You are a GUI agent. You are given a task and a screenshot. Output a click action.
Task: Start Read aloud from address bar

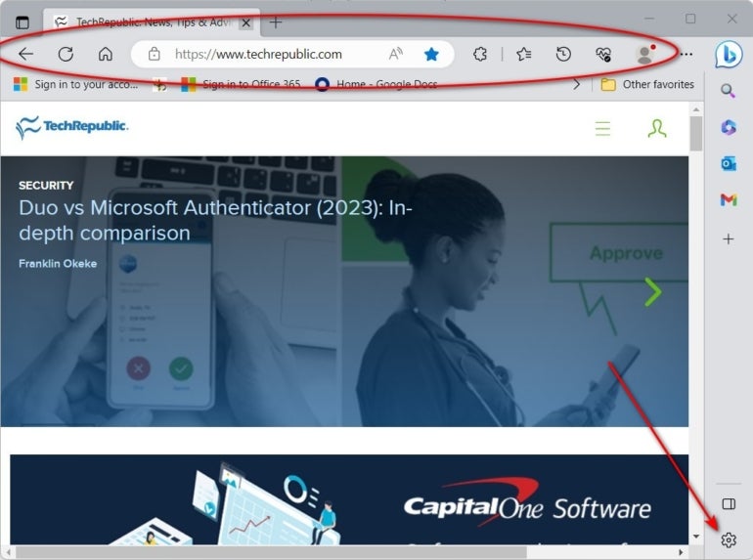[395, 54]
